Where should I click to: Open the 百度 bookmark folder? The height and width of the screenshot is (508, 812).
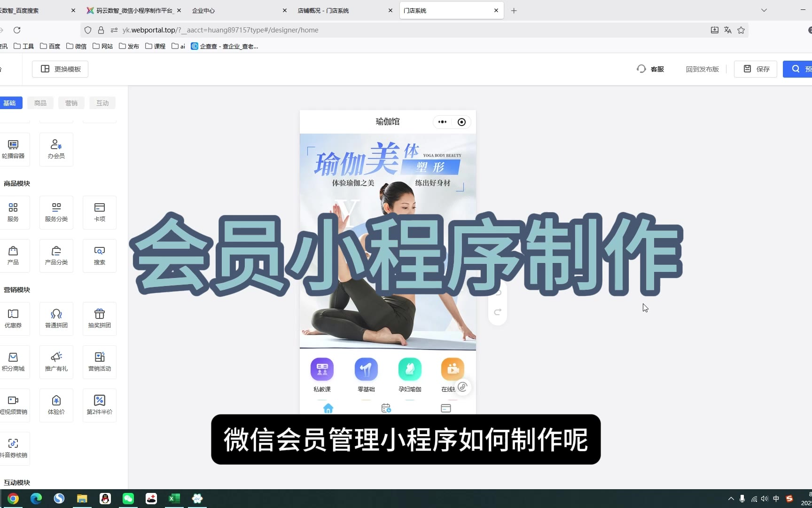[50, 46]
